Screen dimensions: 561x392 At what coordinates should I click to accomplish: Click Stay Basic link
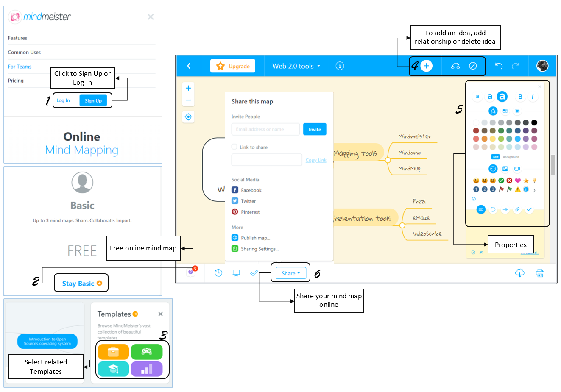tap(82, 284)
